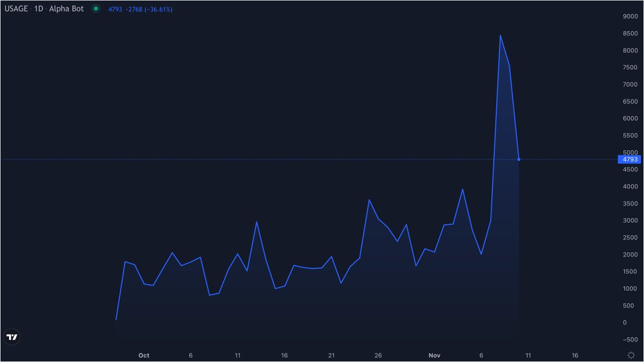This screenshot has width=644, height=362.
Task: Click the 4793 value in the legend
Action: [116, 10]
